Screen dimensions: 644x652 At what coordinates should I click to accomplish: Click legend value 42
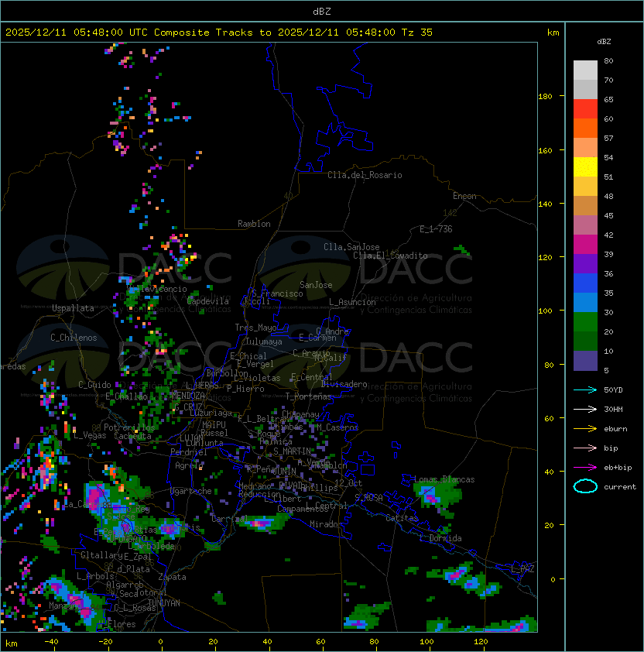point(608,235)
